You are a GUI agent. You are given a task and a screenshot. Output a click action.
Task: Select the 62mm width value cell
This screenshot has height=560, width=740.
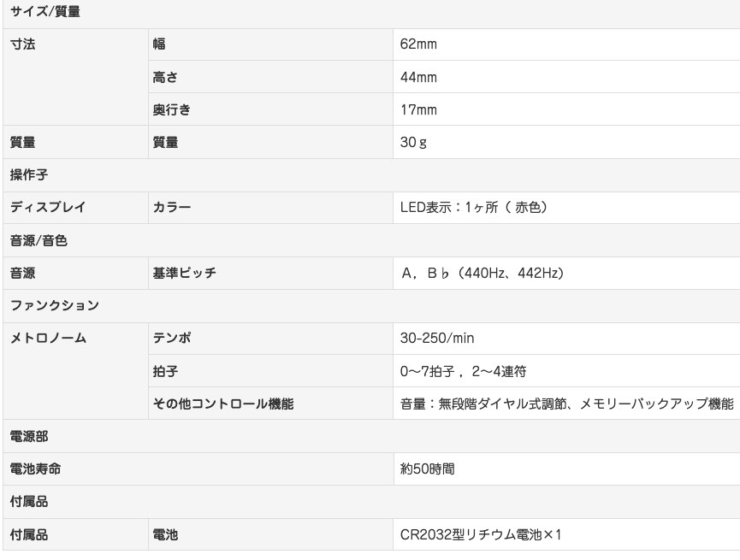pos(566,44)
